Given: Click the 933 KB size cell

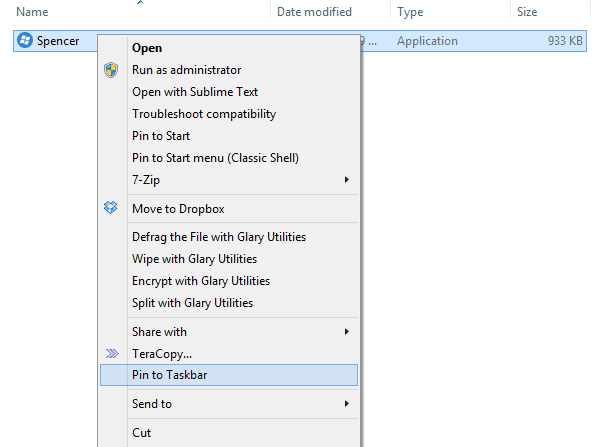Looking at the screenshot, I should point(565,41).
